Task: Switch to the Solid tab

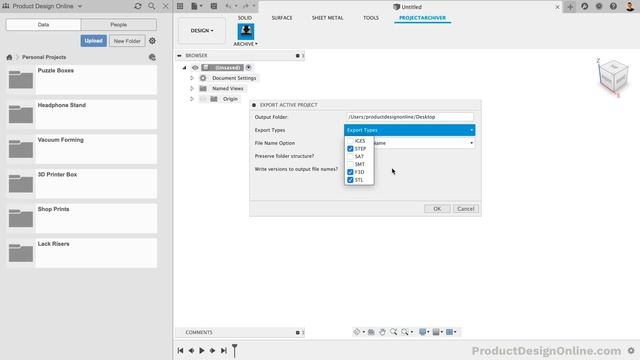Action: point(244,18)
